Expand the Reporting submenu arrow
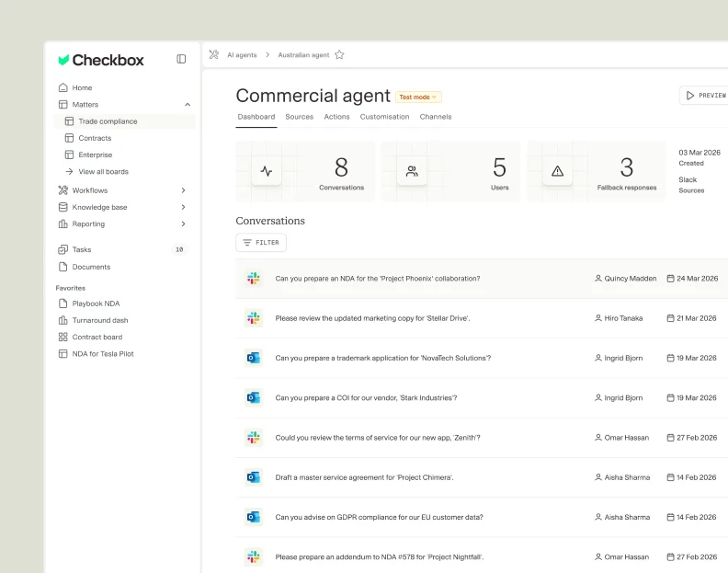The width and height of the screenshot is (728, 573). tap(184, 223)
